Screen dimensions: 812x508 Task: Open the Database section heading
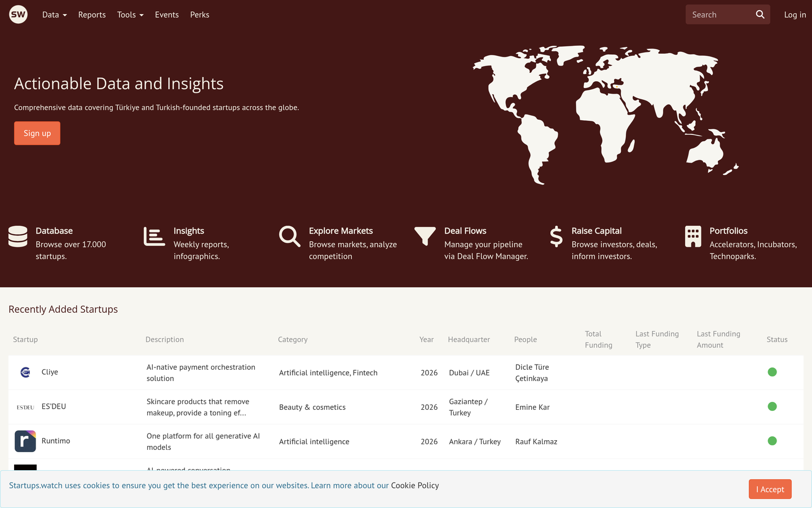click(54, 231)
